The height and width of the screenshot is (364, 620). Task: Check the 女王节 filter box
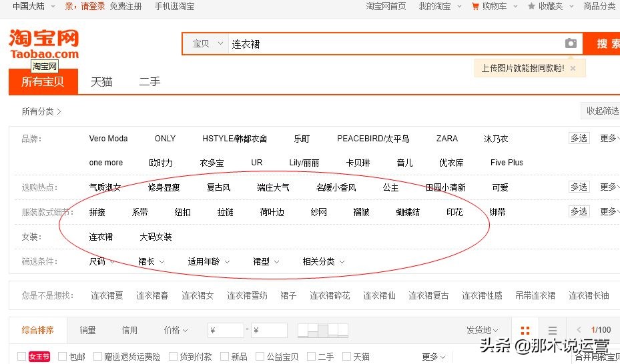point(22,357)
